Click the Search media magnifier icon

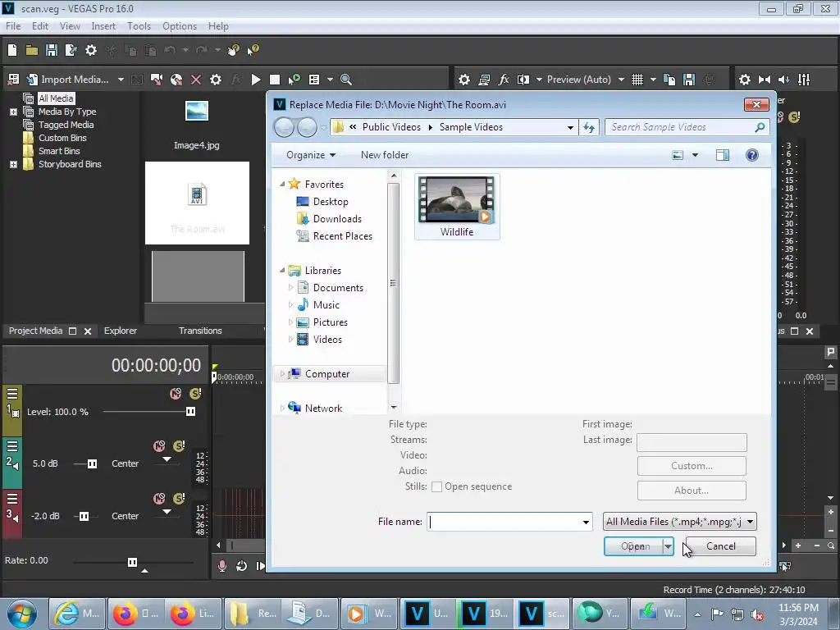[346, 80]
